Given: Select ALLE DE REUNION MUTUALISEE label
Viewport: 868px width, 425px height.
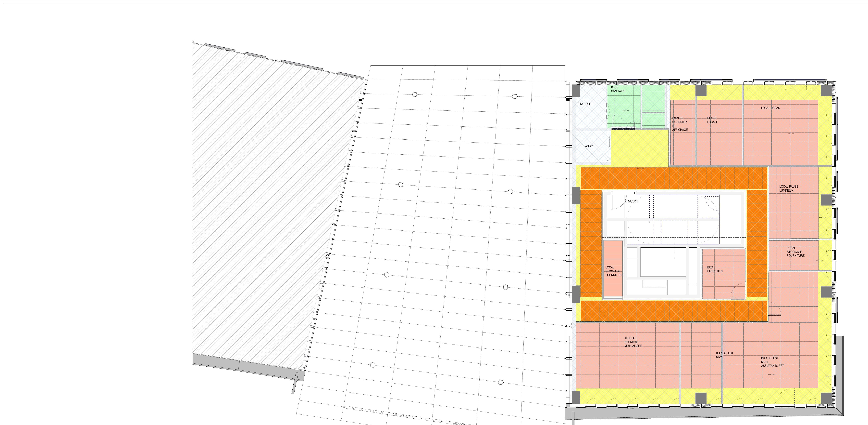Looking at the screenshot, I should (633, 342).
